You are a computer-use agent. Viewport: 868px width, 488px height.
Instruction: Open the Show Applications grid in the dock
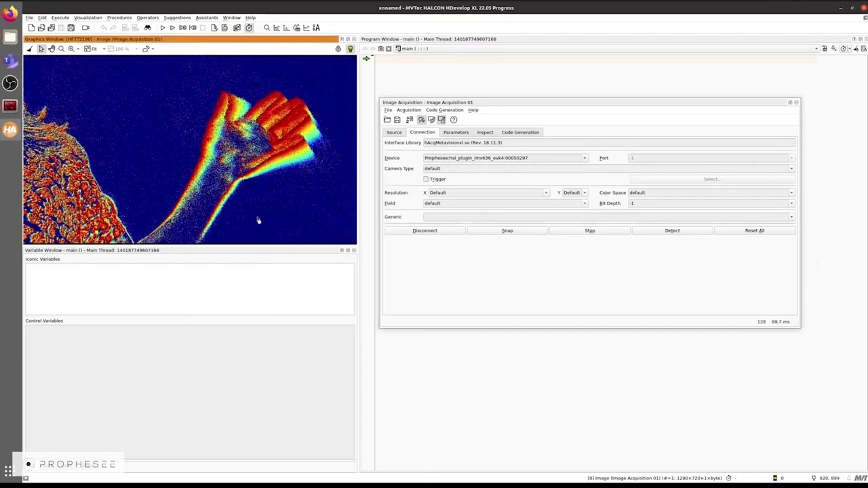pyautogui.click(x=8, y=470)
